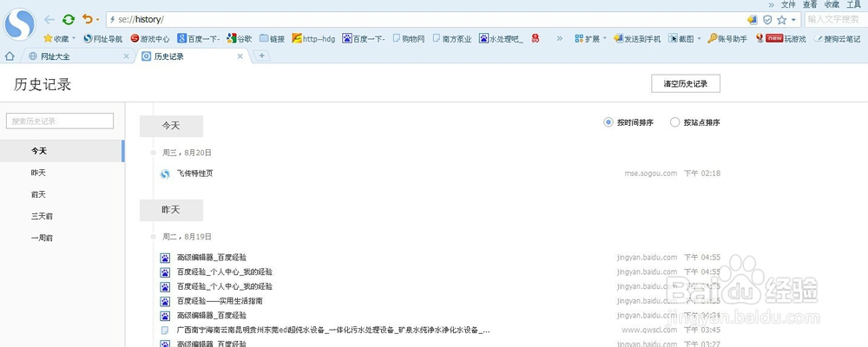Switch to the 网址大全 tab

click(79, 56)
